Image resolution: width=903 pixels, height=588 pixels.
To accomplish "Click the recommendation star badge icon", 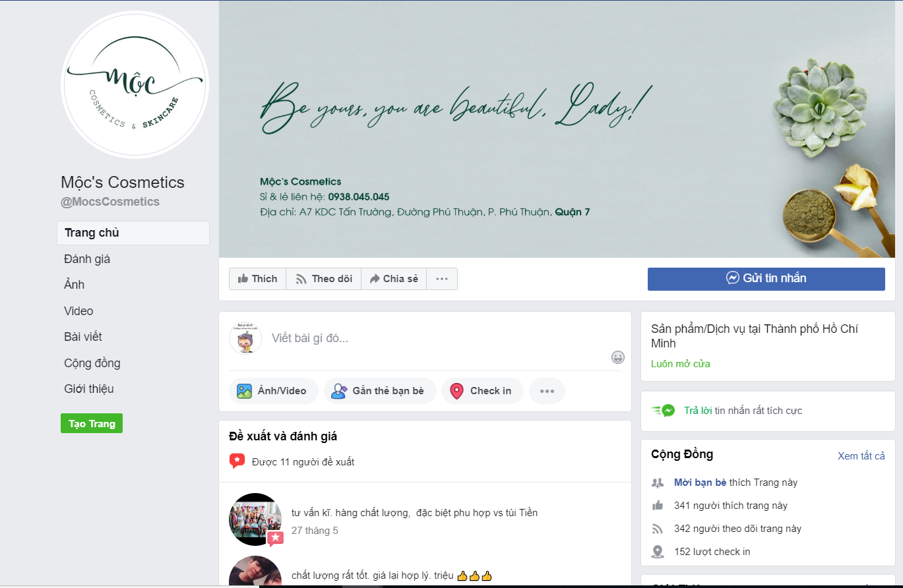I will pos(237,461).
